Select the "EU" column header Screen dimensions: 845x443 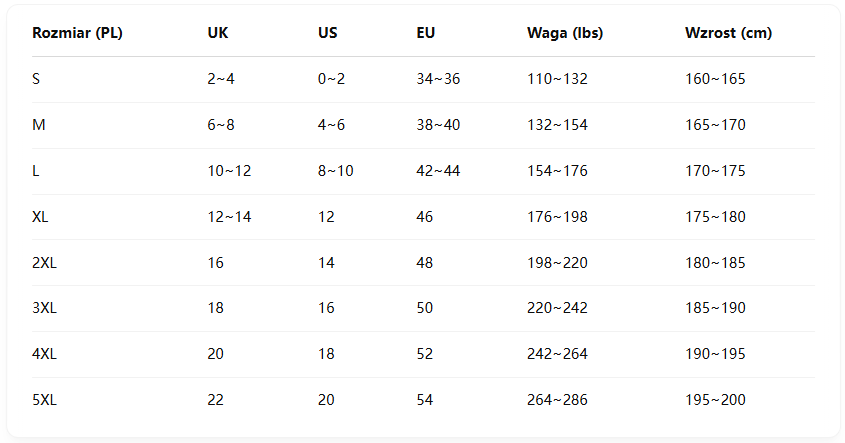[426, 33]
